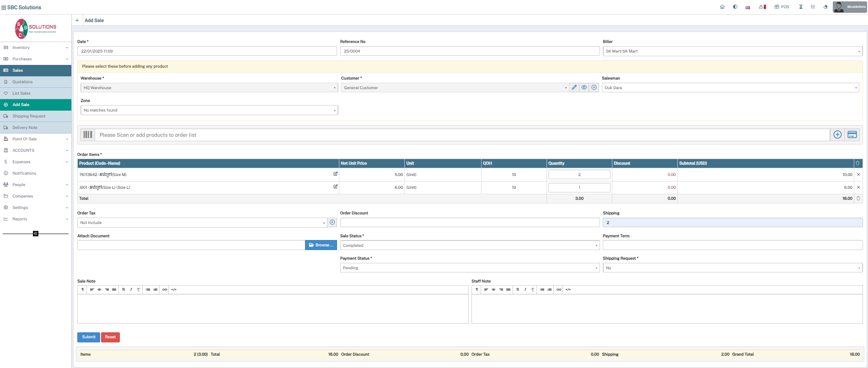The width and height of the screenshot is (868, 368).
Task: Click the sidebar collapse handle
Action: coord(36,234)
